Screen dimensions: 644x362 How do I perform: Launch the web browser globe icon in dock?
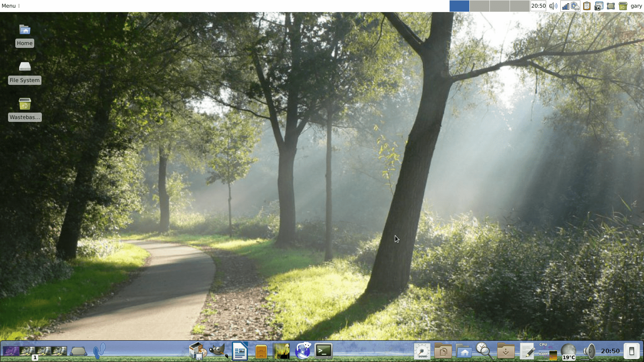point(303,351)
